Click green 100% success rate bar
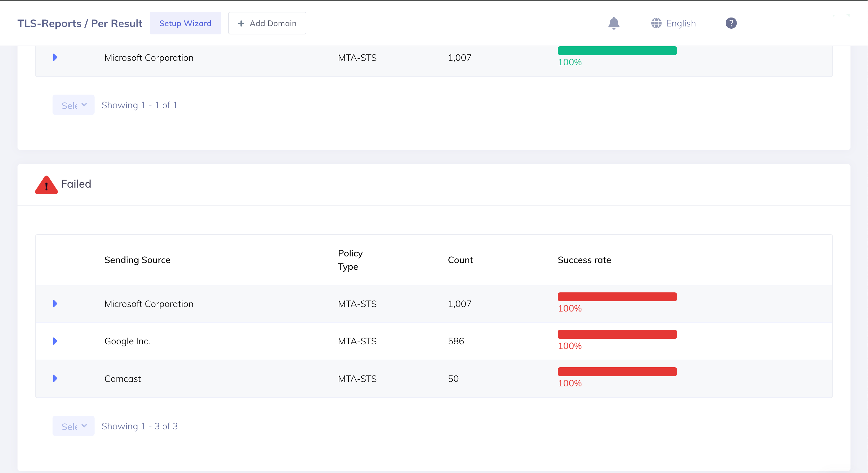This screenshot has width=868, height=473. click(617, 51)
